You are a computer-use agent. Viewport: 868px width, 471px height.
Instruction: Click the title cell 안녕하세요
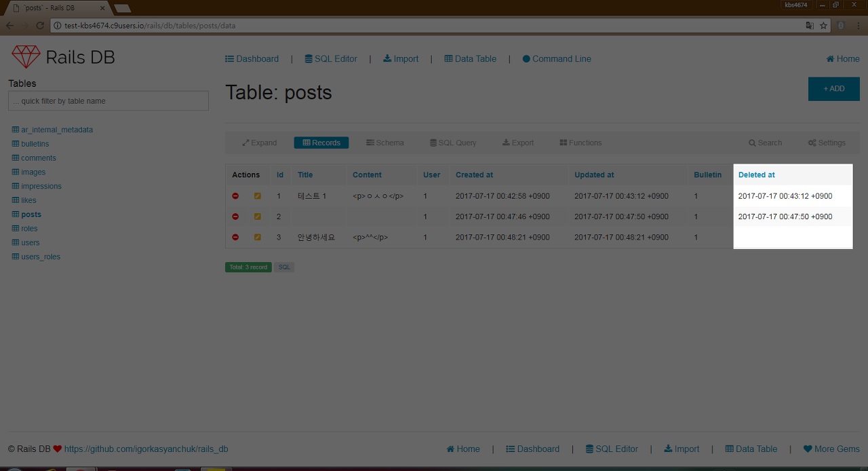(x=316, y=238)
